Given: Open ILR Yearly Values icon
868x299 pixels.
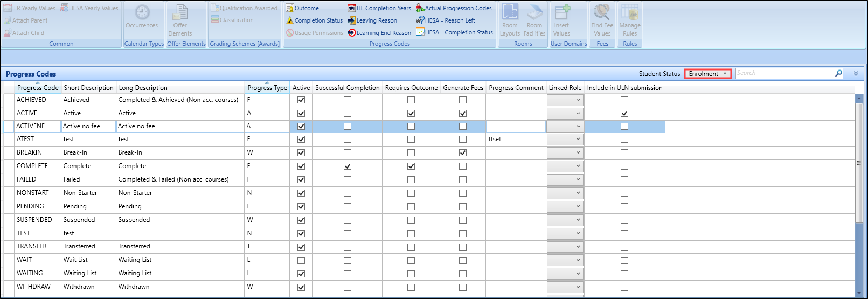Looking at the screenshot, I should coord(8,8).
